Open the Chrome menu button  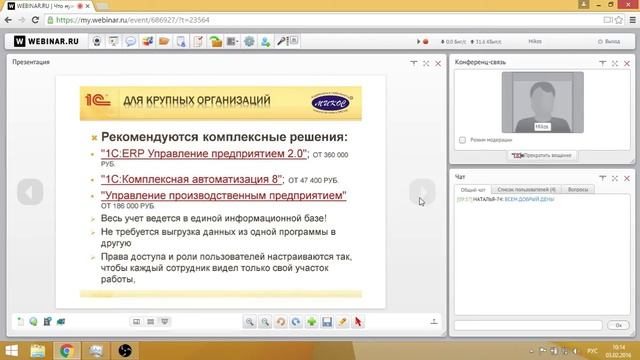633,20
